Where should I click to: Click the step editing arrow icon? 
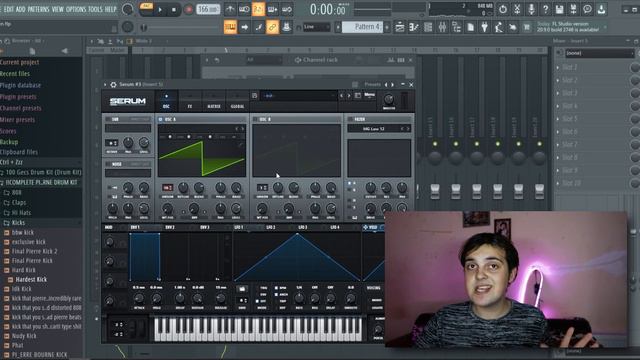point(244,27)
